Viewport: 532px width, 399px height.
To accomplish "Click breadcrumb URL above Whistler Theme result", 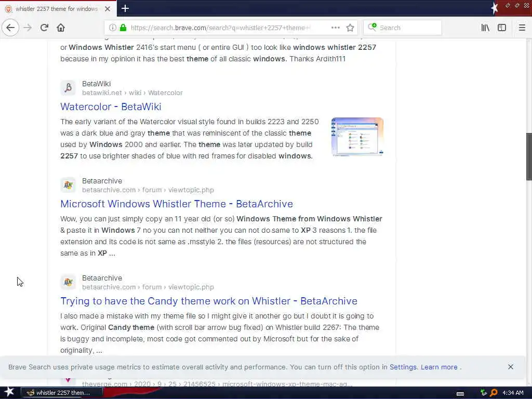I will tap(148, 190).
